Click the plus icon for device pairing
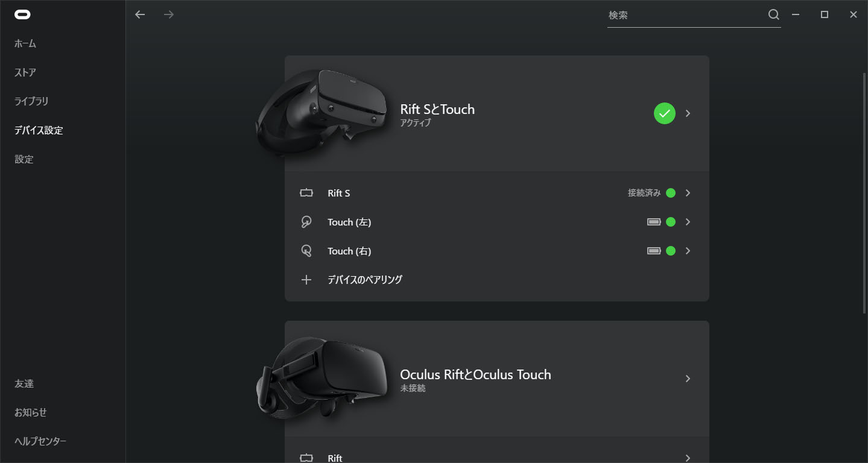Screen dimensions: 868x463 click(306, 280)
